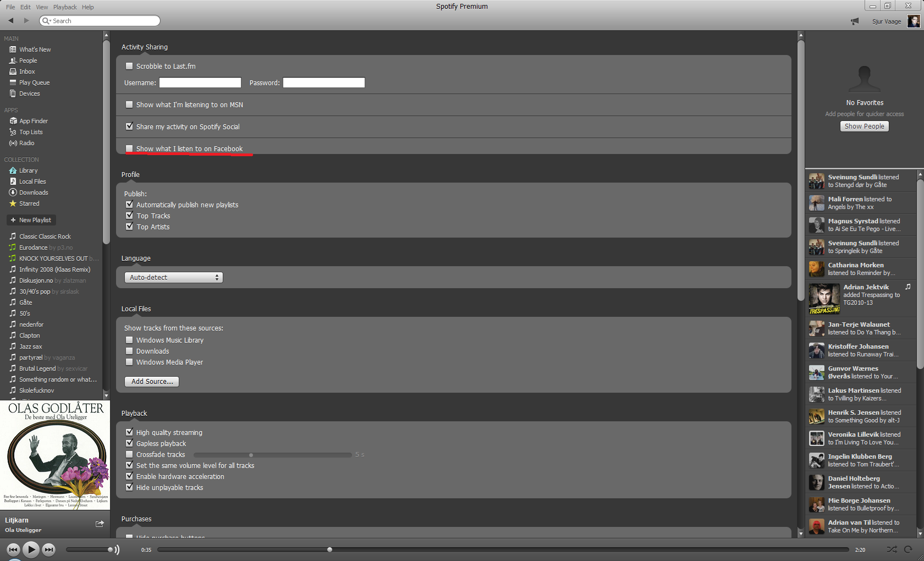Open Mali Forren activity entry

pos(861,203)
